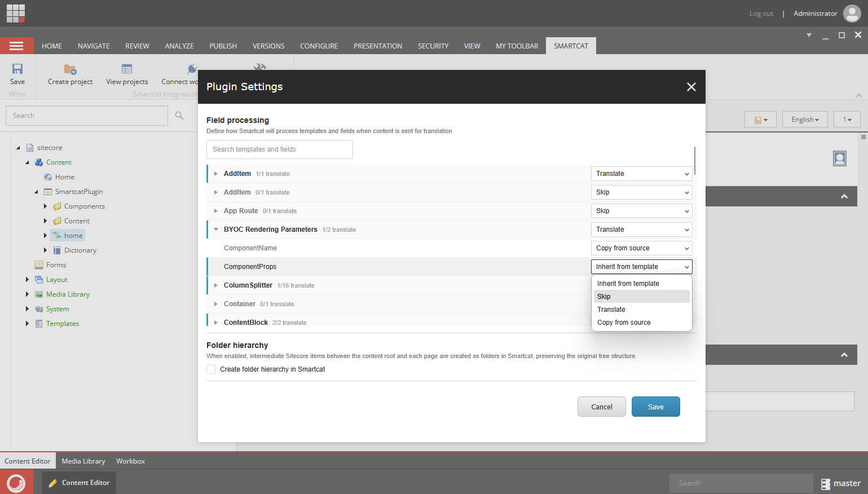The height and width of the screenshot is (494, 868).
Task: Open the REVIEW ribbon tab
Action: pyautogui.click(x=137, y=46)
